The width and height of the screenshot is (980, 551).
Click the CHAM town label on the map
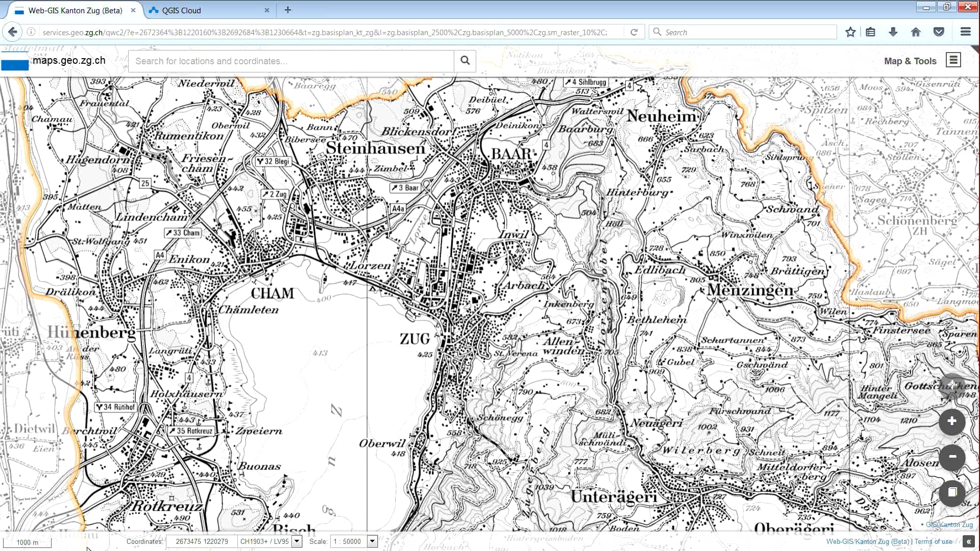click(x=273, y=293)
